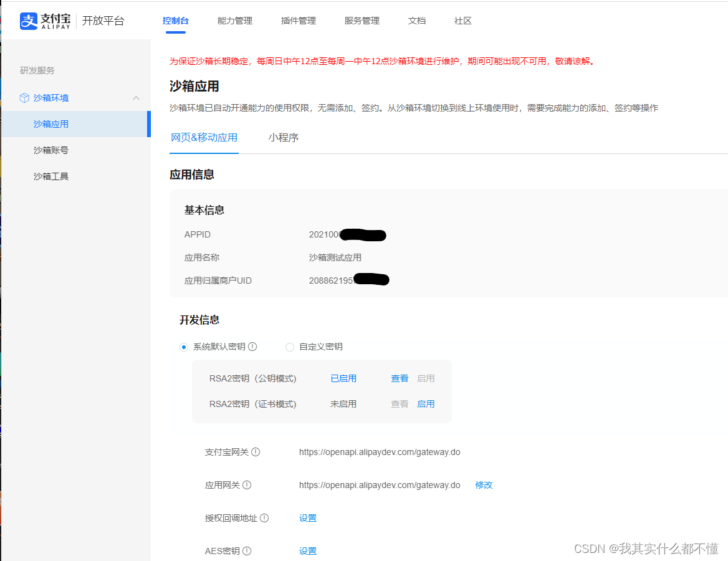
Task: Click the 应用网关 URL text
Action: click(x=380, y=485)
